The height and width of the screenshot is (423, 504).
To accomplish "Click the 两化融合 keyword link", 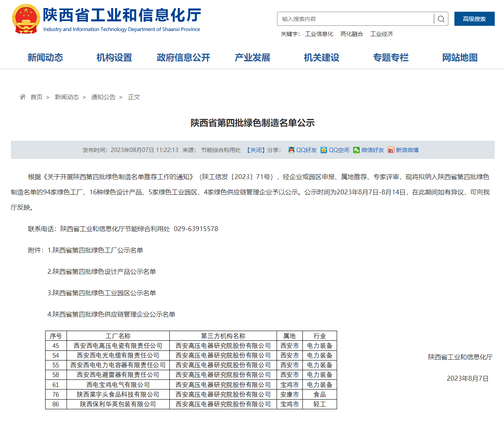I will click(352, 34).
